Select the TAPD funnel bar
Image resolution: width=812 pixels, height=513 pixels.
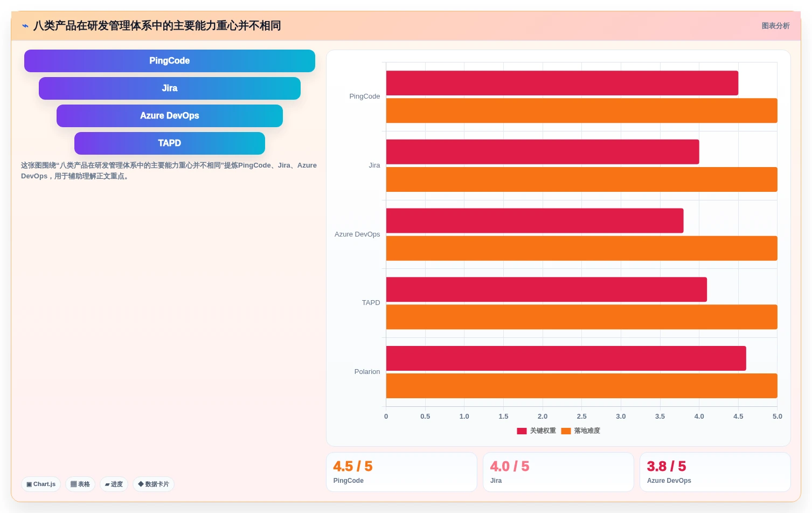[x=170, y=143]
